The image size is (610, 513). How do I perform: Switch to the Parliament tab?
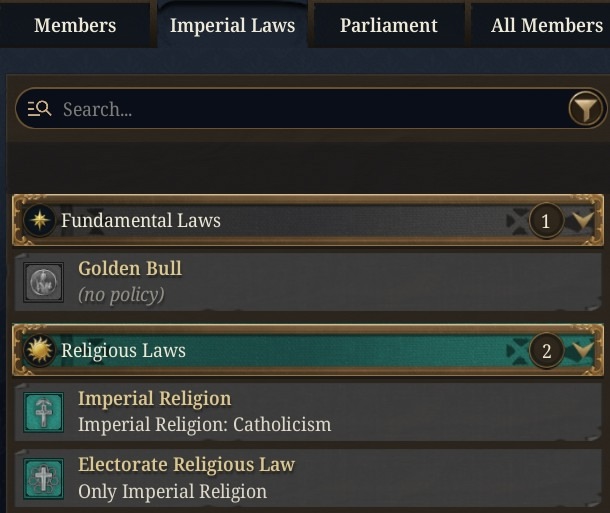tap(389, 25)
